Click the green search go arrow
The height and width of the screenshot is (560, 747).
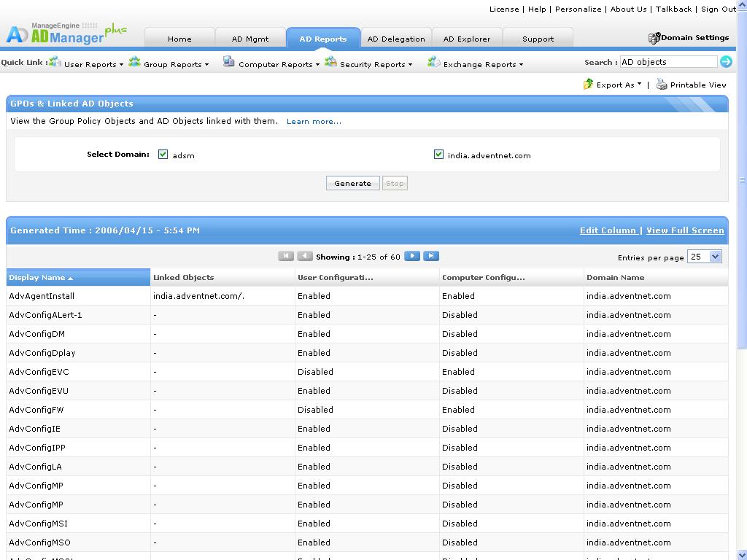point(726,62)
